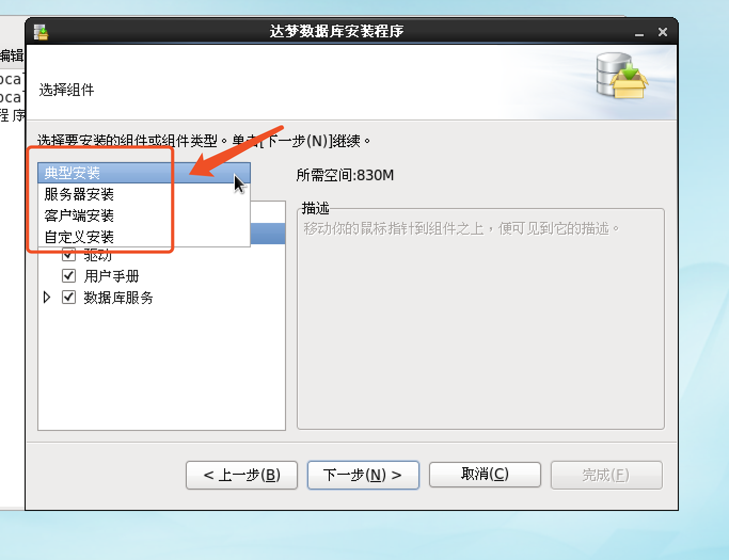Click the 数据库服务 tree item label

point(118,298)
